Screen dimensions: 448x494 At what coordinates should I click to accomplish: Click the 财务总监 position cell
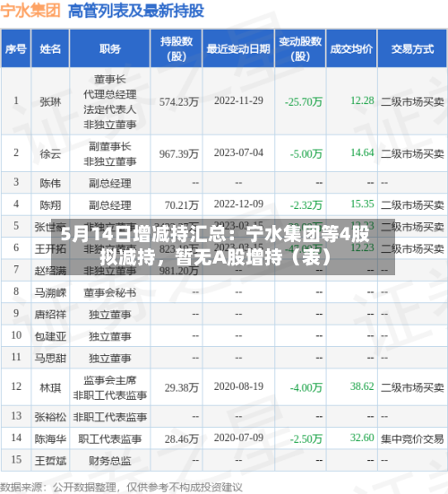[x=110, y=461]
